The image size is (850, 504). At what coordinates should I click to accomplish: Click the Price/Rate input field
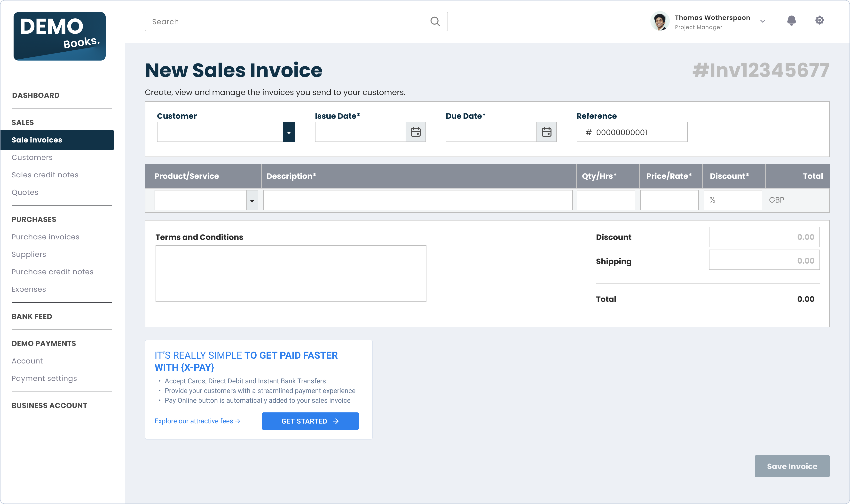click(669, 200)
